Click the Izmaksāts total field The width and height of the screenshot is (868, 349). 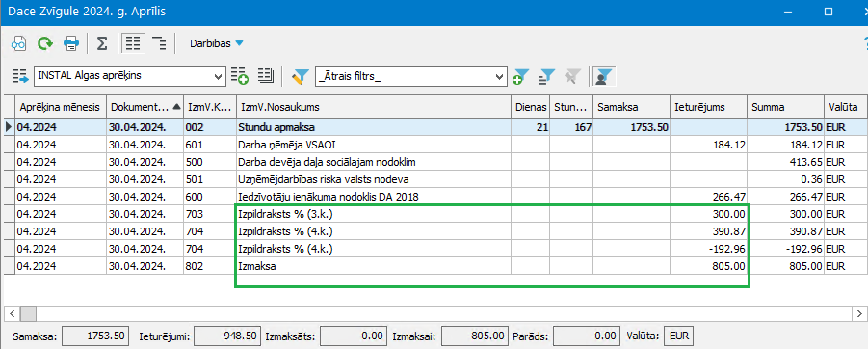(354, 336)
